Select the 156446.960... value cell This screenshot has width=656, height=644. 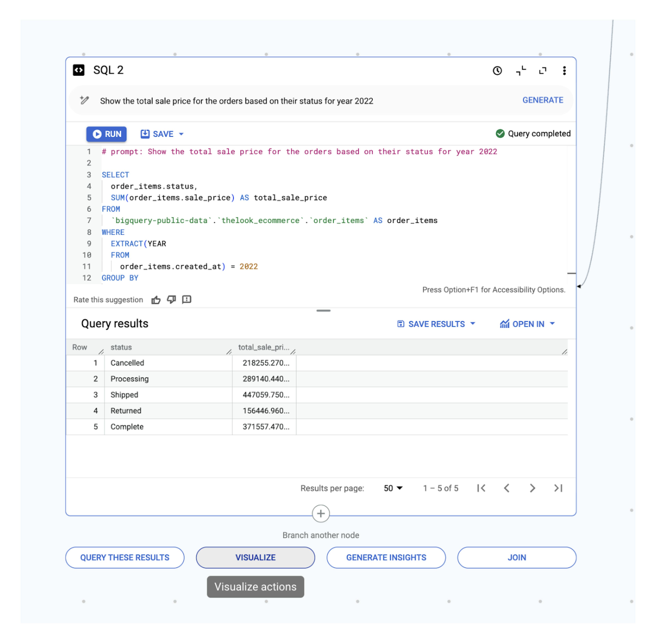coord(264,411)
